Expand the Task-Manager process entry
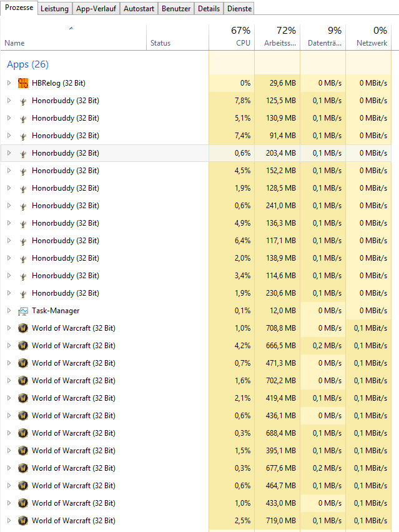399x532 pixels. (9, 311)
